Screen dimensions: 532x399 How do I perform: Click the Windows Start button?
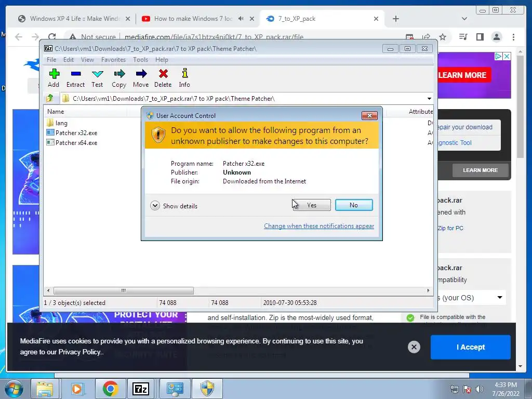[x=14, y=389]
